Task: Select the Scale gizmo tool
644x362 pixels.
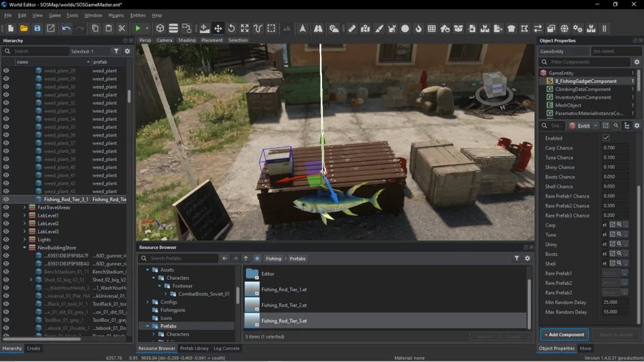Action: click(x=245, y=29)
